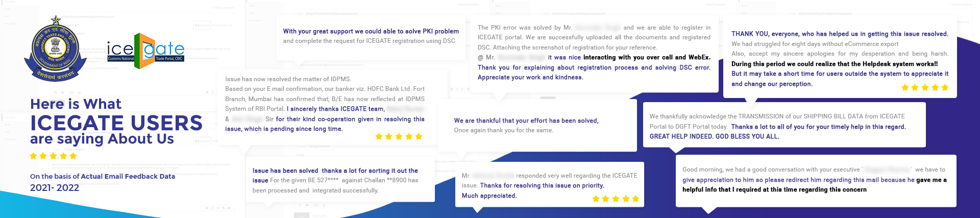Image resolution: width=980 pixels, height=218 pixels.
Task: Click 'Here is What' heading text
Action: (x=76, y=104)
